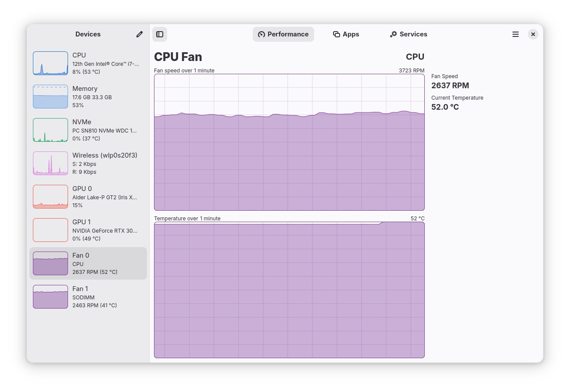The image size is (570, 392).
Task: Click 'Temperature over 1 minute' label
Action: tap(187, 219)
